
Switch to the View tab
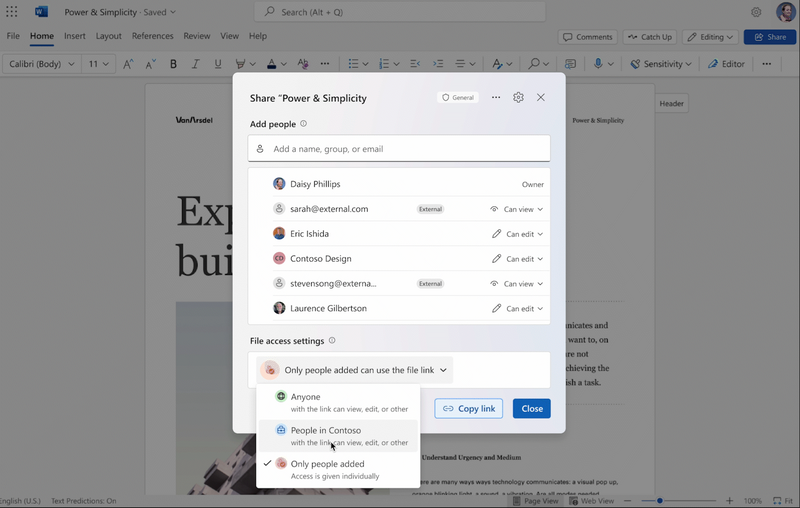pyautogui.click(x=229, y=36)
